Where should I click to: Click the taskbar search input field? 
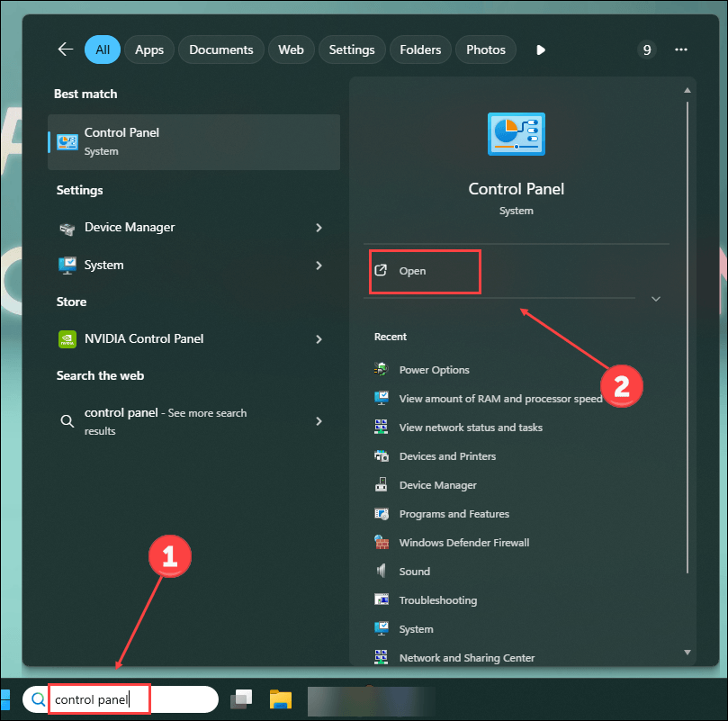(126, 699)
